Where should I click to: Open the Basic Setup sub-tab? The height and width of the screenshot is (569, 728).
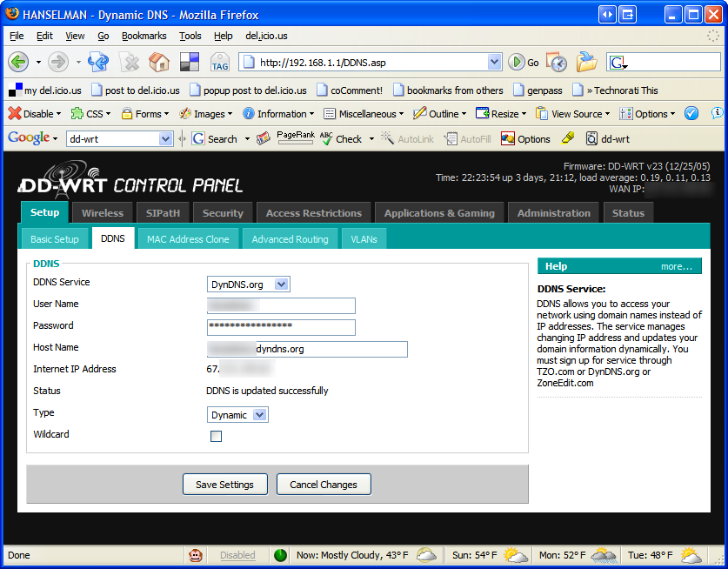tap(54, 239)
